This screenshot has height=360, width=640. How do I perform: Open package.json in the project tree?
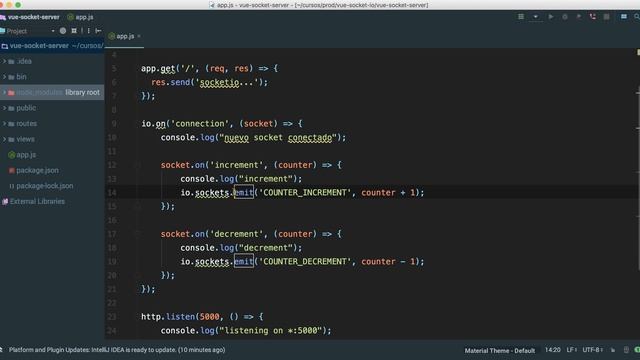point(37,171)
